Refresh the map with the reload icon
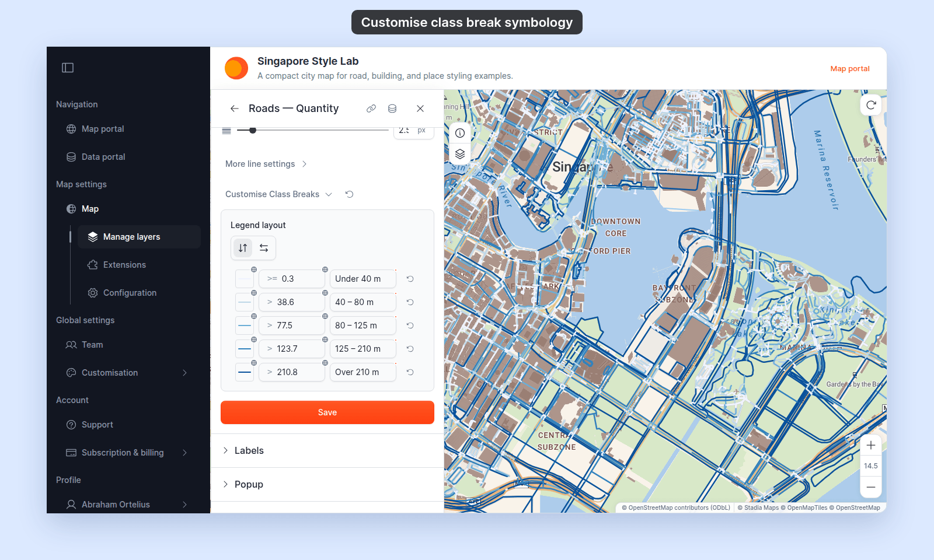Screen dimensions: 934x560 pyautogui.click(x=871, y=105)
